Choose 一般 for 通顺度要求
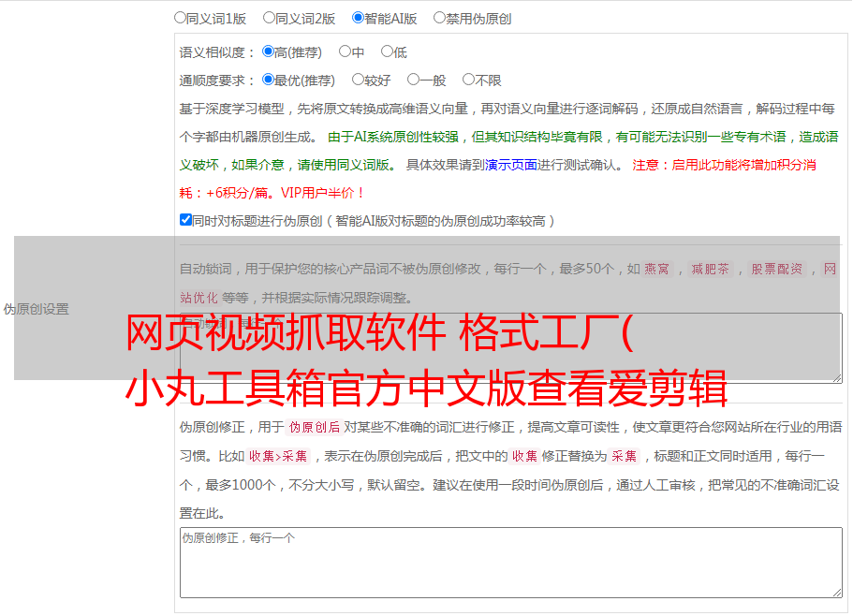Viewport: 853px width, 616px height. (413, 80)
